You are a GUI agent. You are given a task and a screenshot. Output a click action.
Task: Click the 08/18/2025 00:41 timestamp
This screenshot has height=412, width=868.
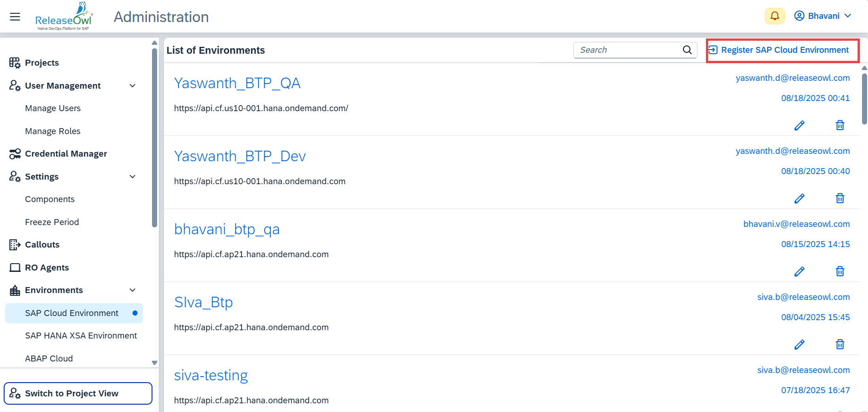pos(815,98)
